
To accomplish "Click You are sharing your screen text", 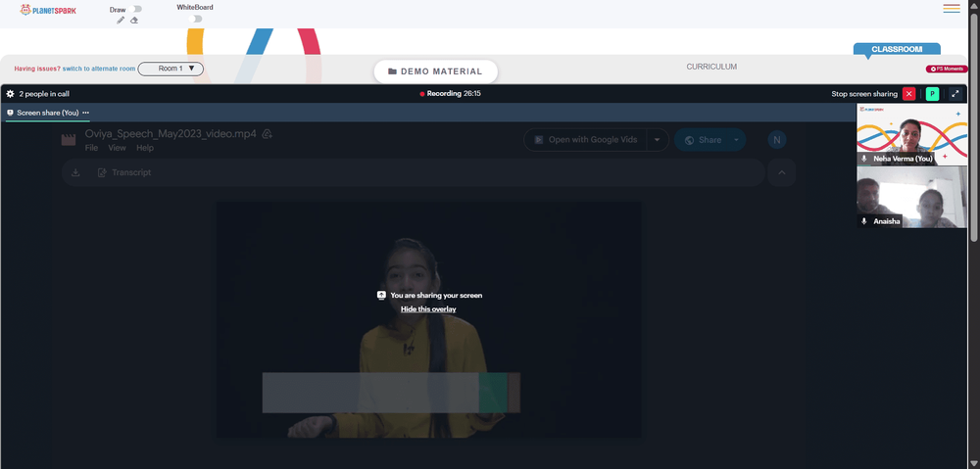I will pos(436,296).
